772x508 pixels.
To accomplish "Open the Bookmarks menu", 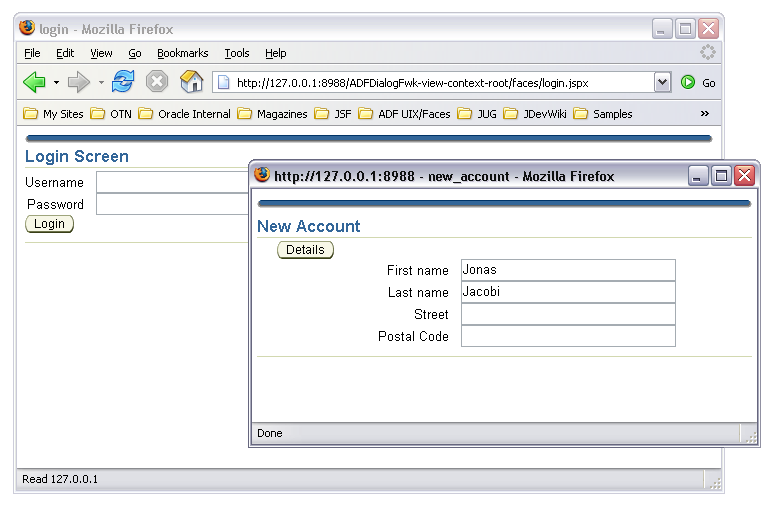I will pyautogui.click(x=183, y=53).
